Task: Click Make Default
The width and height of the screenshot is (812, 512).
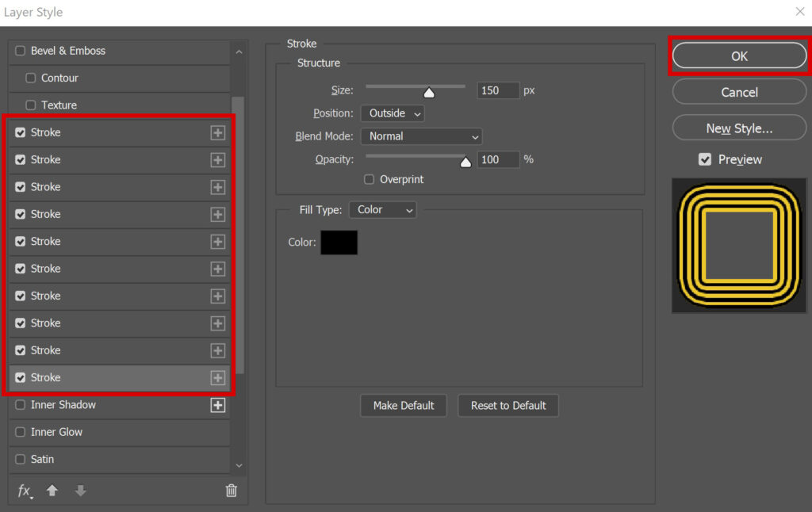Action: tap(404, 405)
